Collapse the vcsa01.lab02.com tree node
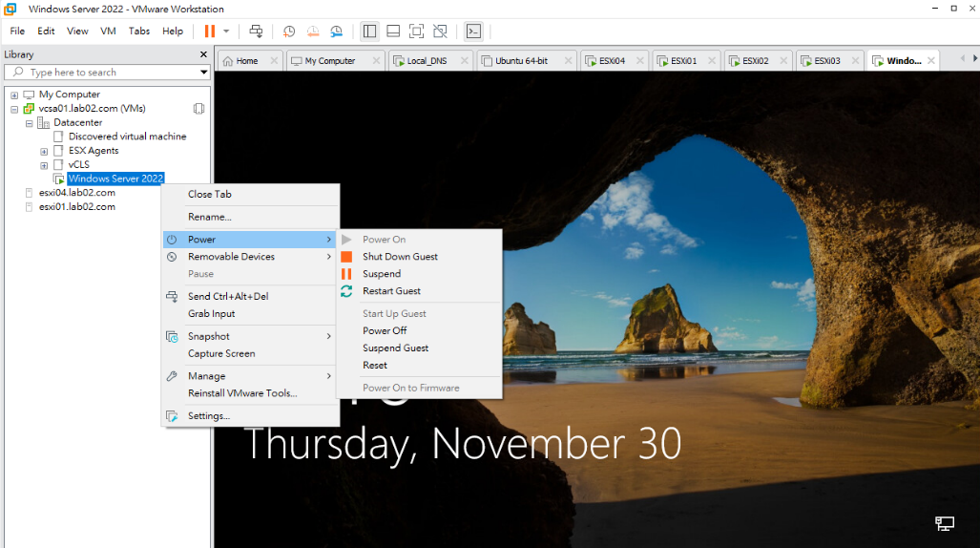 pyautogui.click(x=14, y=110)
